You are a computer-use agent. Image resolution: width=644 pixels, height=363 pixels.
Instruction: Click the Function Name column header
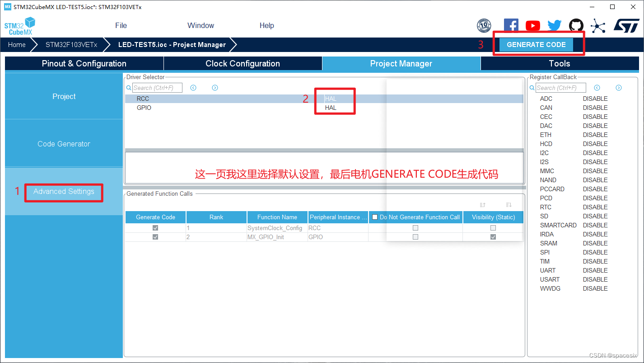click(277, 217)
